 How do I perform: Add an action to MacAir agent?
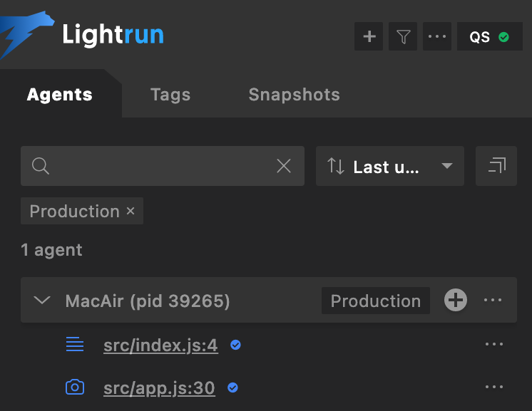tap(456, 301)
